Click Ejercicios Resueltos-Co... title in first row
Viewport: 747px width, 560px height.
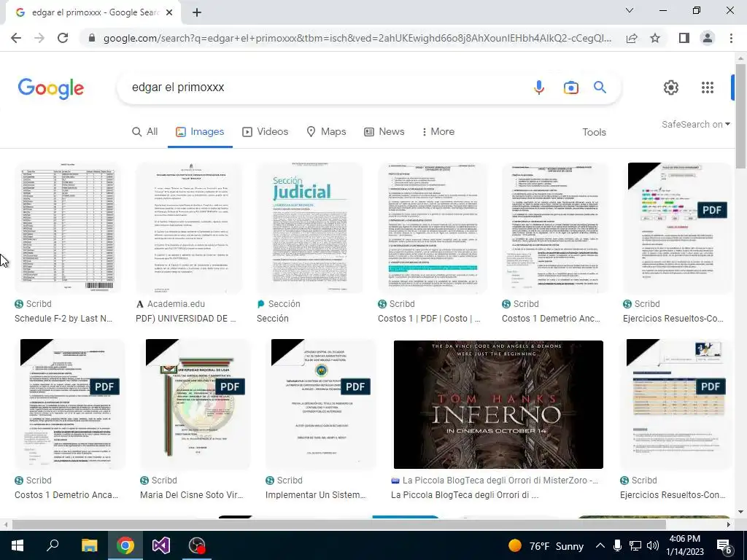tap(673, 319)
